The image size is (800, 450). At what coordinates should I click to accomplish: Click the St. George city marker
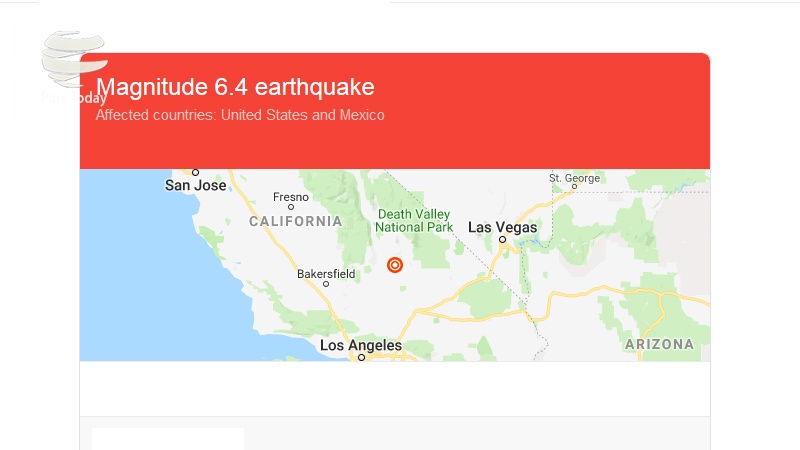pos(574,187)
